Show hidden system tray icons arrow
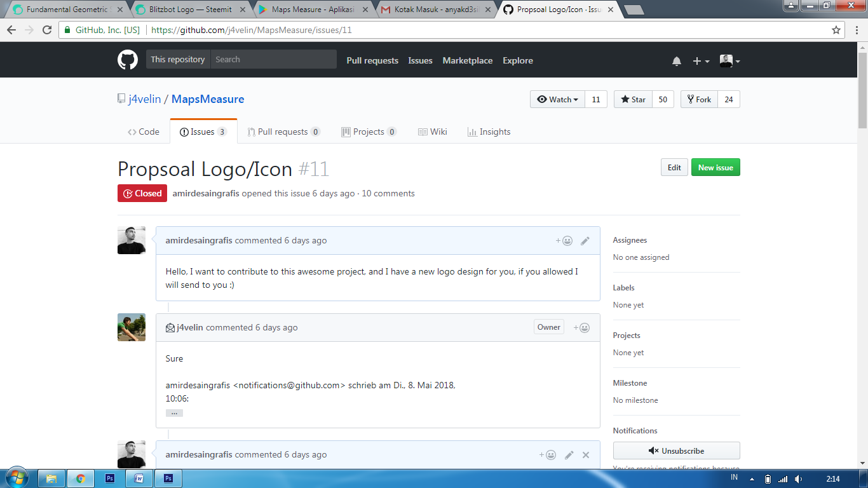 (x=752, y=479)
